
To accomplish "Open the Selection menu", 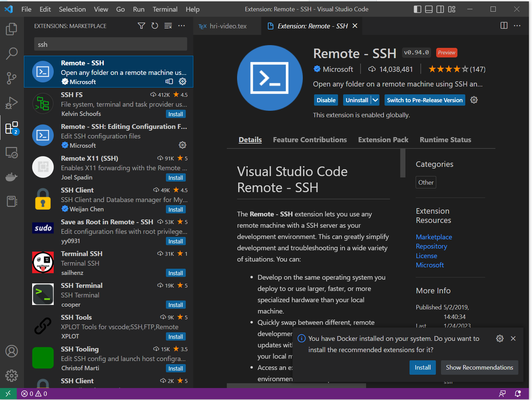I will pos(72,9).
